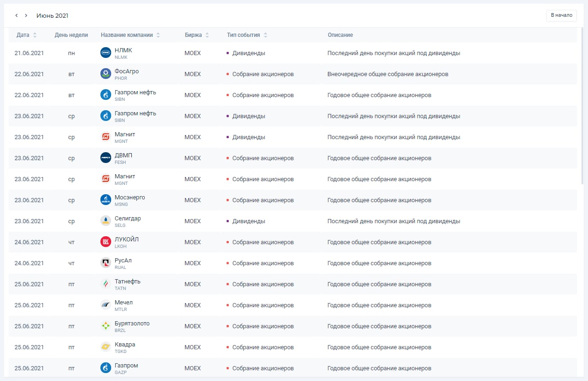Click ticker MTLR under Мечел
The width and height of the screenshot is (588, 381).
coord(120,310)
